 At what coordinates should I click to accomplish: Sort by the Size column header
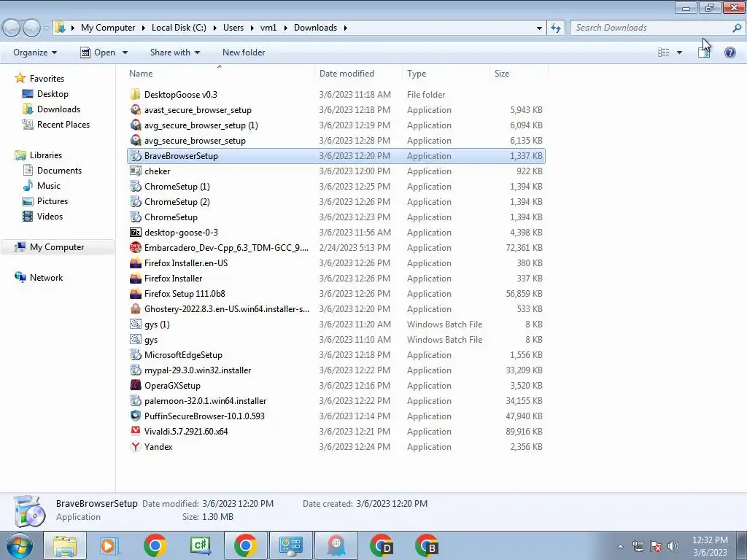click(x=502, y=74)
